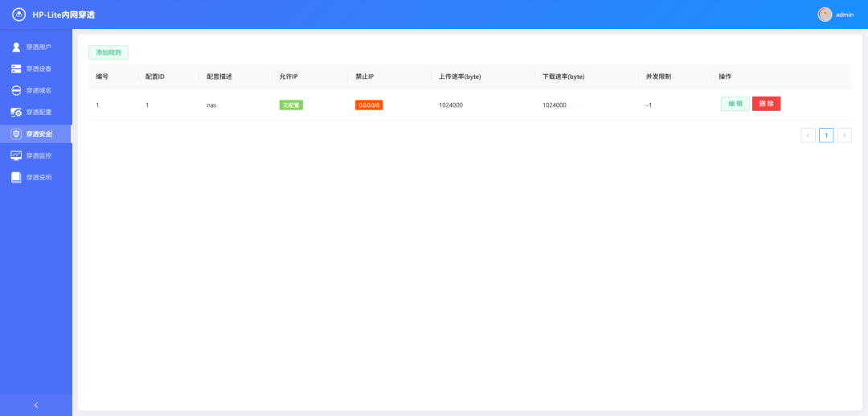Edit the nas rule with 编辑
The image size is (868, 416).
[x=735, y=104]
